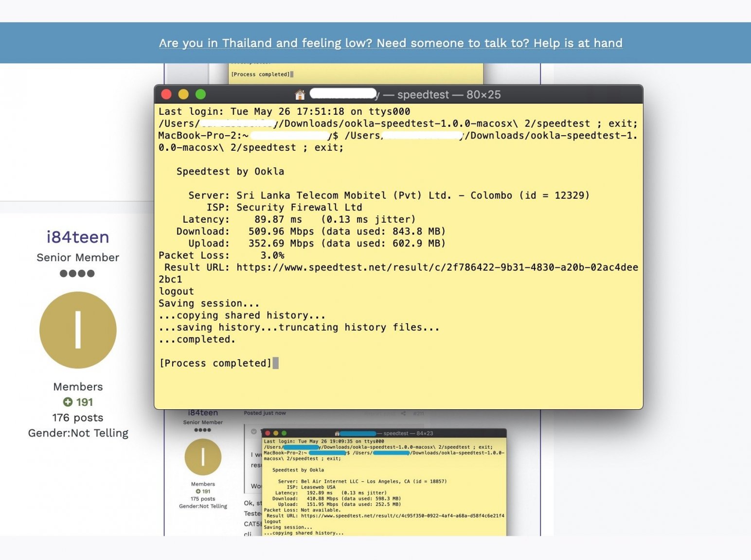Click 'speedtest — 84×23' window title

coord(408,433)
